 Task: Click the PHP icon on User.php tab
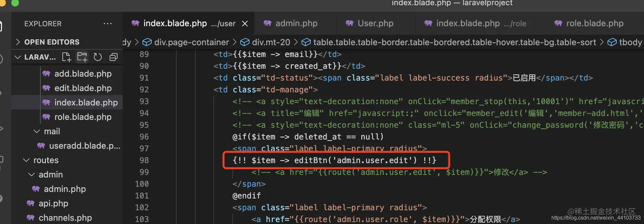[x=350, y=23]
